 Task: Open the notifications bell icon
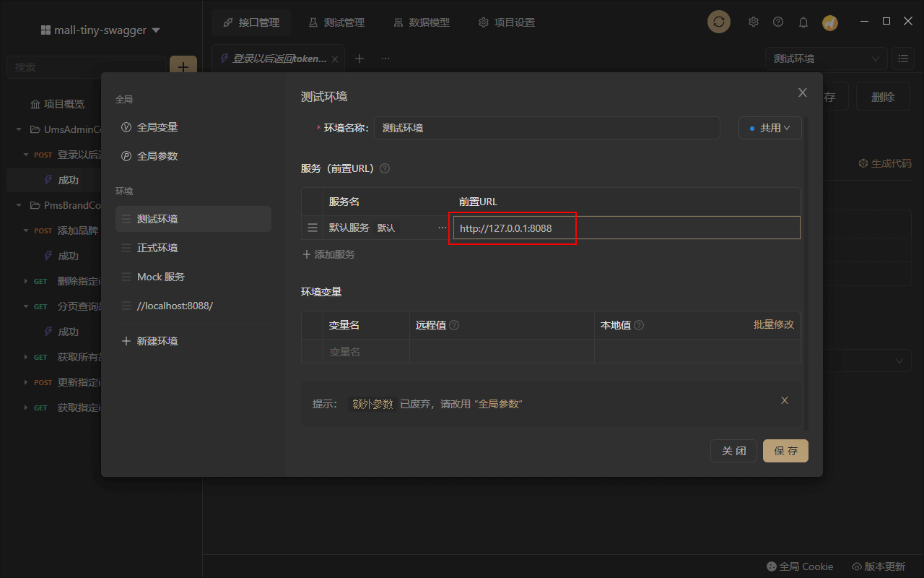(803, 22)
